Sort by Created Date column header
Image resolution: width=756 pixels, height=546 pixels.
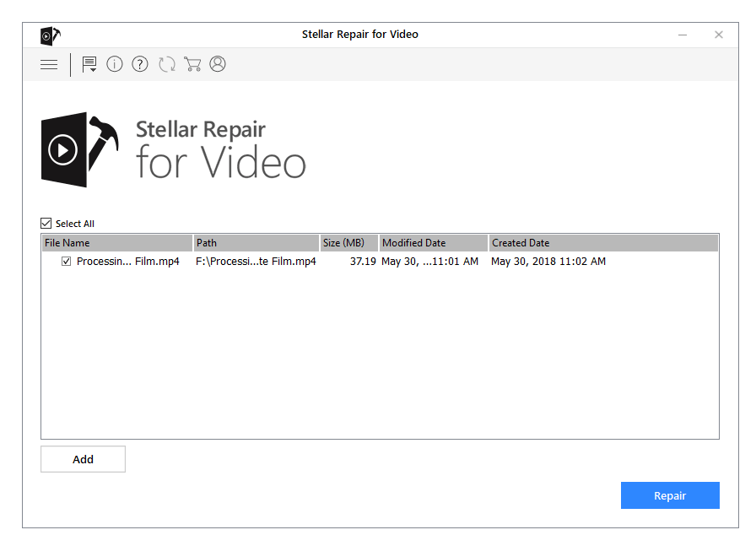coord(603,243)
